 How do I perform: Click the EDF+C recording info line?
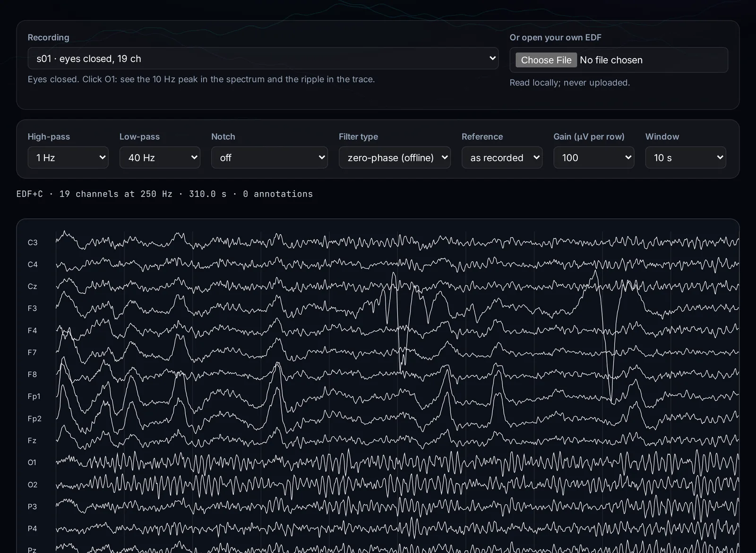click(164, 194)
